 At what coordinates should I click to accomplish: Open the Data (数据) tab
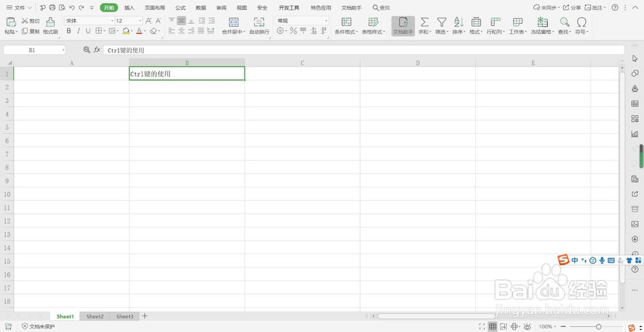pyautogui.click(x=201, y=7)
